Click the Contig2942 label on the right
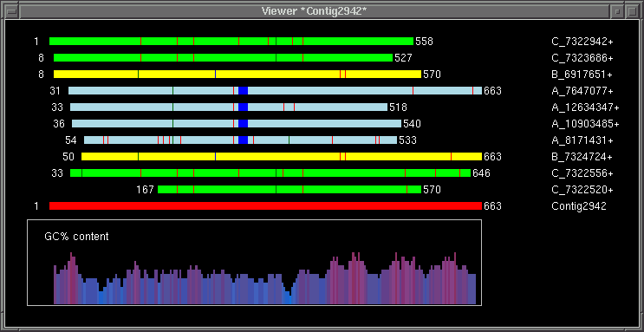This screenshot has width=644, height=332. 579,205
